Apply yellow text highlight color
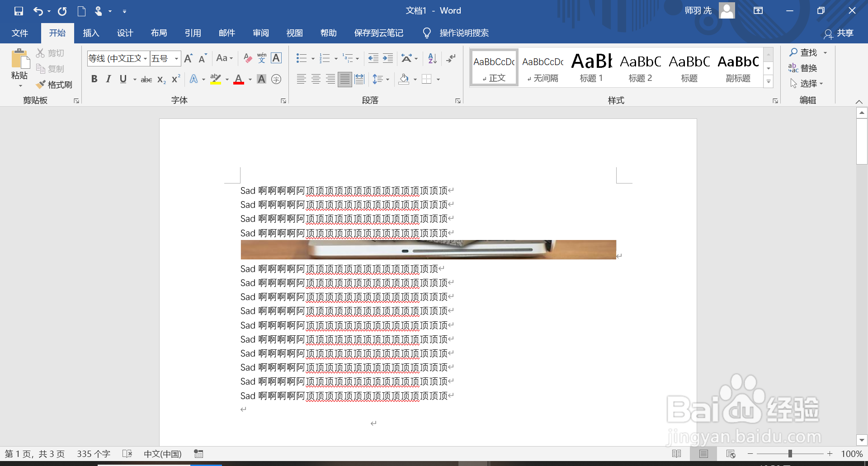This screenshot has height=466, width=868. (x=216, y=80)
